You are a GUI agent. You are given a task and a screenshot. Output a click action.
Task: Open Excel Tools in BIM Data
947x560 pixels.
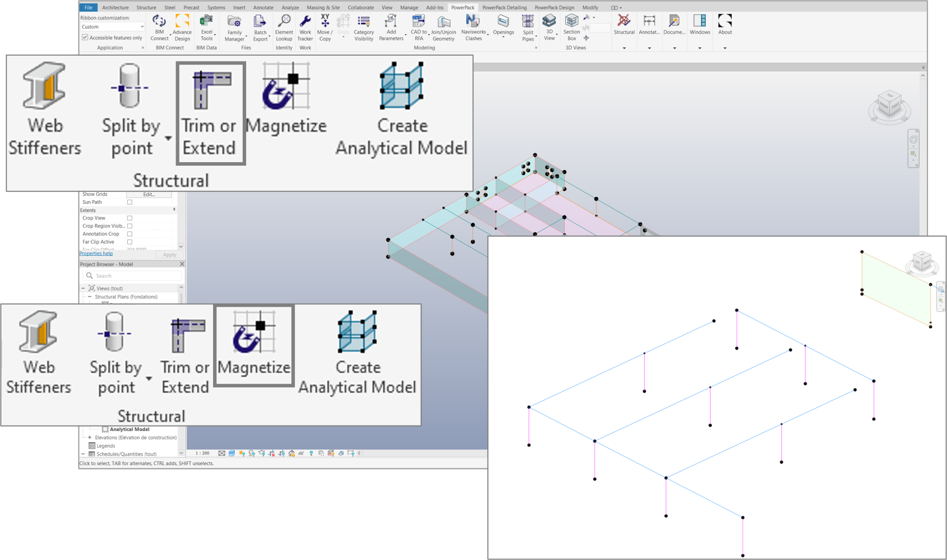207,28
